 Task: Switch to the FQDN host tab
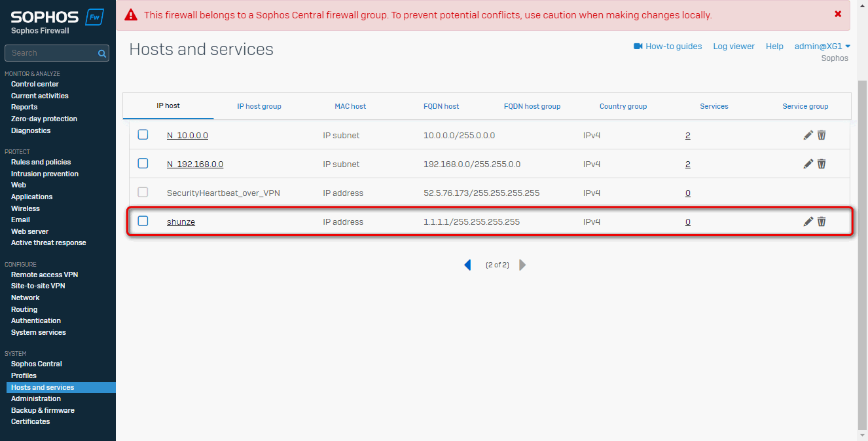click(x=441, y=106)
